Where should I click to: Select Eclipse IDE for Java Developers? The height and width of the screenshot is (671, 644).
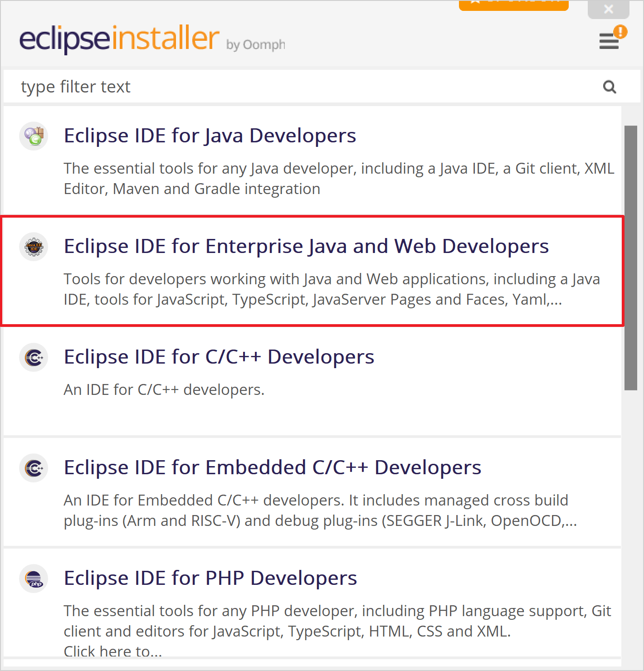(x=210, y=136)
